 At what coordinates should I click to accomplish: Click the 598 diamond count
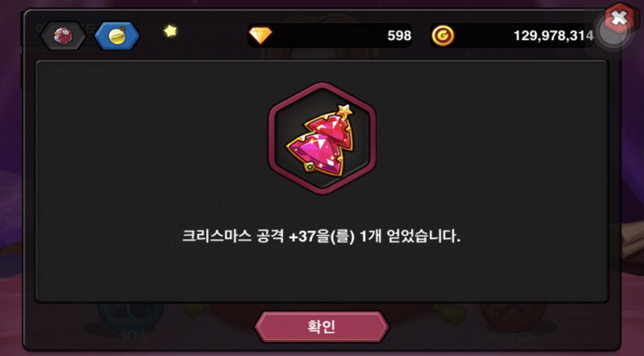point(399,35)
